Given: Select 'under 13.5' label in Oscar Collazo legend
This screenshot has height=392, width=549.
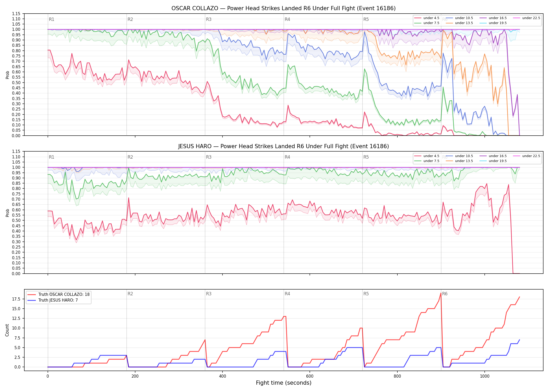Looking at the screenshot, I should pos(464,23).
